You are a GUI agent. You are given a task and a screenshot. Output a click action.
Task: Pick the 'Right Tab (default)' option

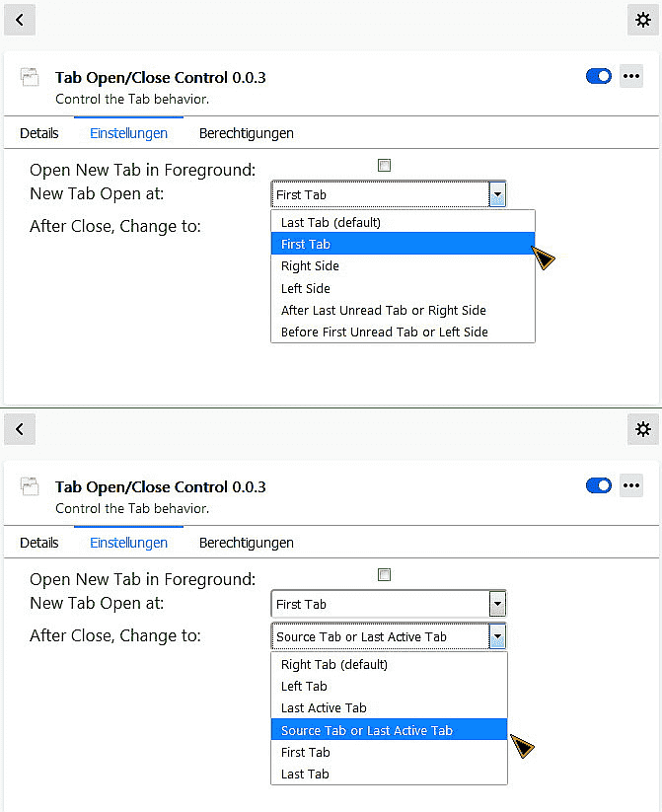tap(333, 664)
